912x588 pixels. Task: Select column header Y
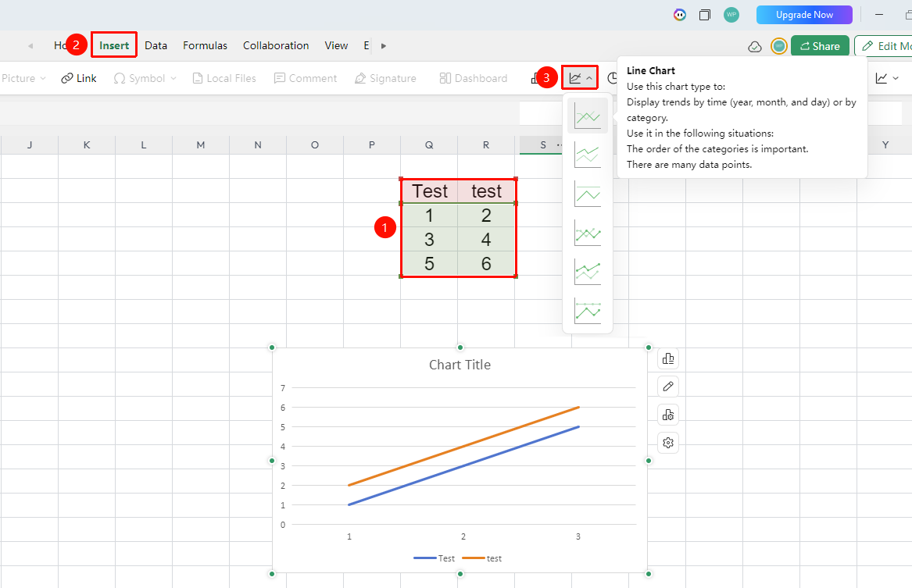(x=885, y=144)
